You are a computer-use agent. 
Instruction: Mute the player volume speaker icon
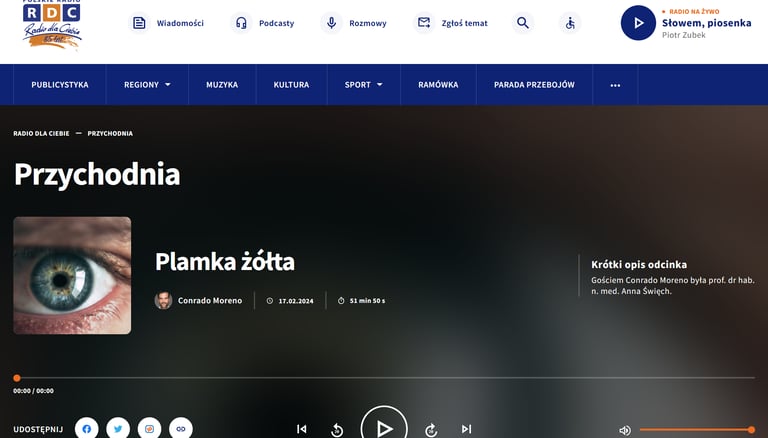[x=625, y=430]
